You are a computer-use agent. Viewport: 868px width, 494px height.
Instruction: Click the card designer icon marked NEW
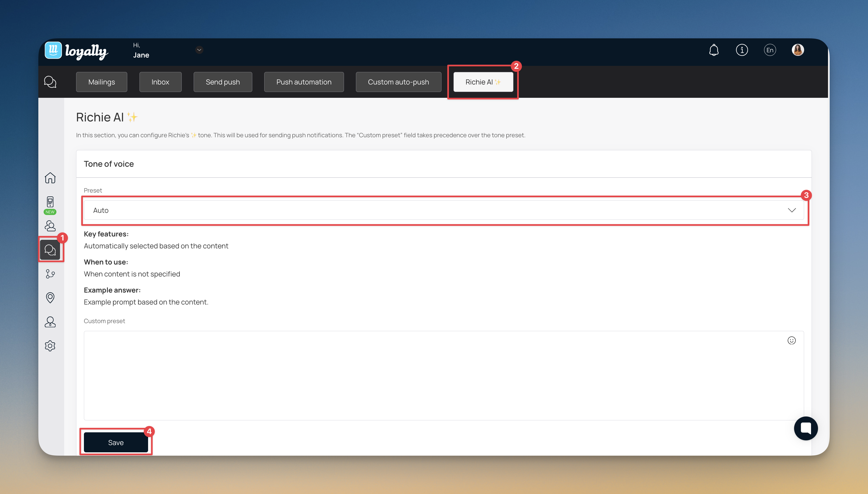coord(50,203)
